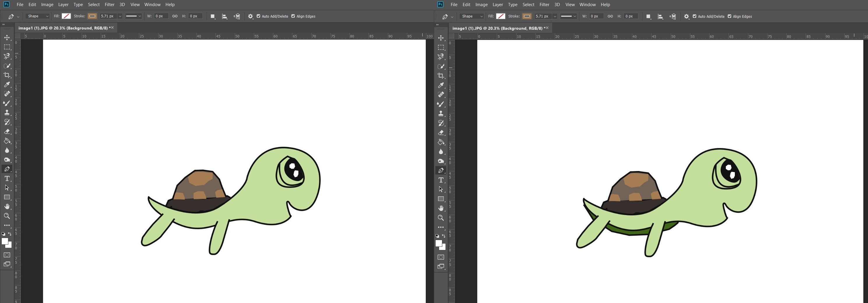Screen dimensions: 868x303
Task: Select the Move tool in left window
Action: (7, 38)
